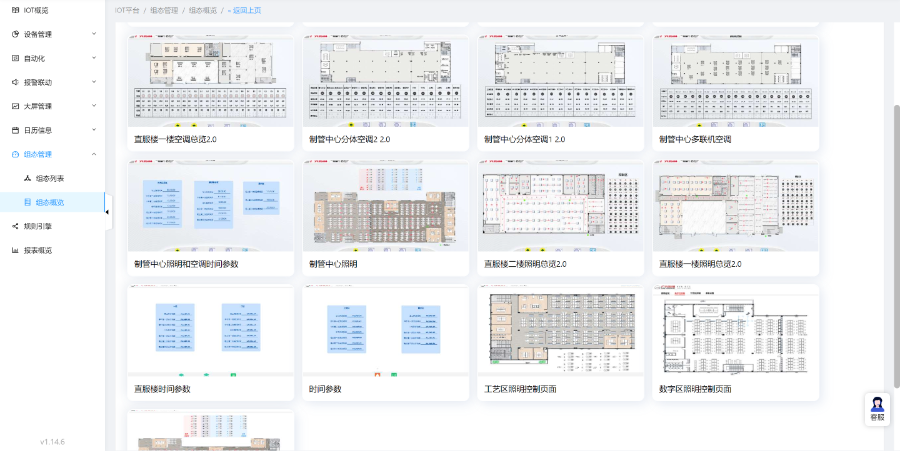
Task: Expand the 日历信息 submenu chevron
Action: (x=94, y=130)
